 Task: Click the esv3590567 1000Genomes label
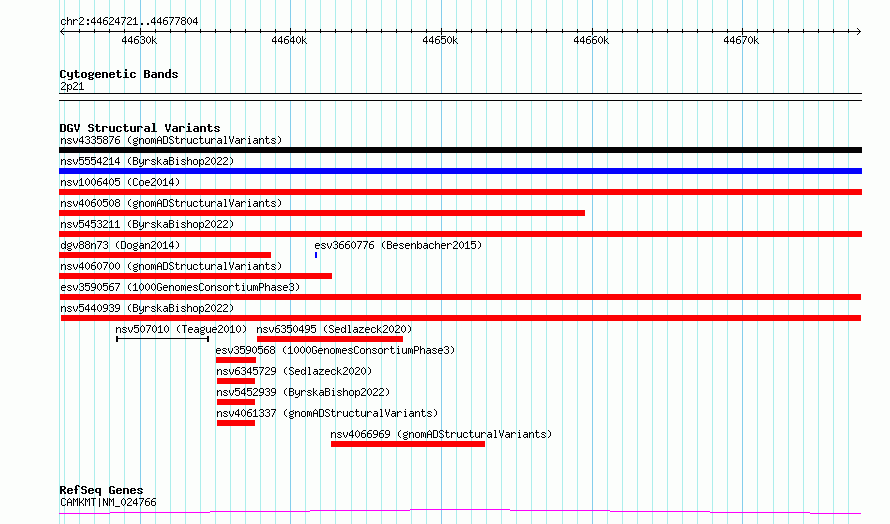pos(180,287)
